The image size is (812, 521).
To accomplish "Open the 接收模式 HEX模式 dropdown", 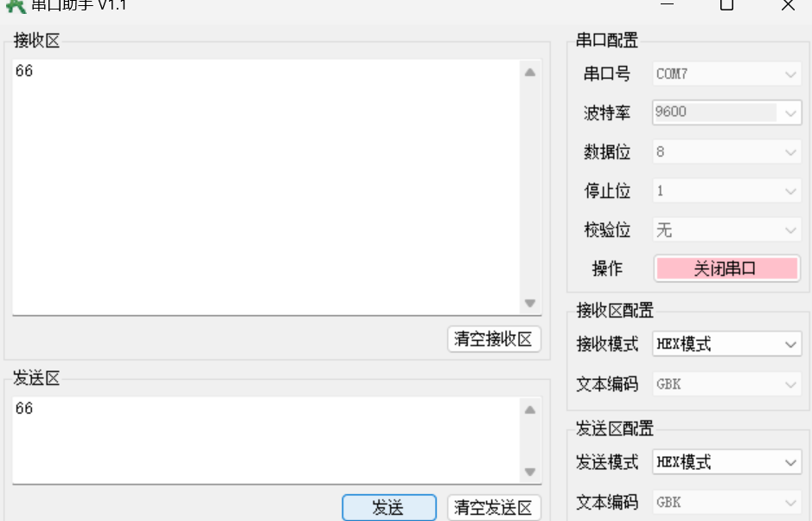I will [727, 344].
